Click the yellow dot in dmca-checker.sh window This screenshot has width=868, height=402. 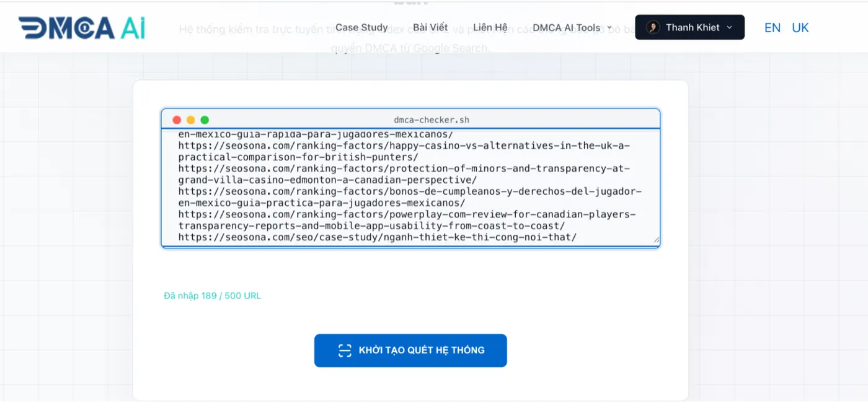[x=191, y=120]
